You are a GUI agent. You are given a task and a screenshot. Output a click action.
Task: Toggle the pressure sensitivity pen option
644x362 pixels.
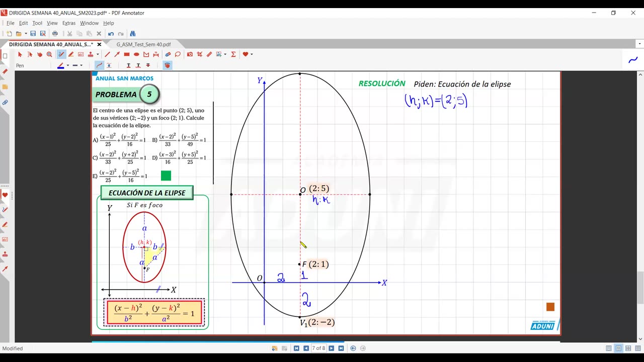coord(109,65)
